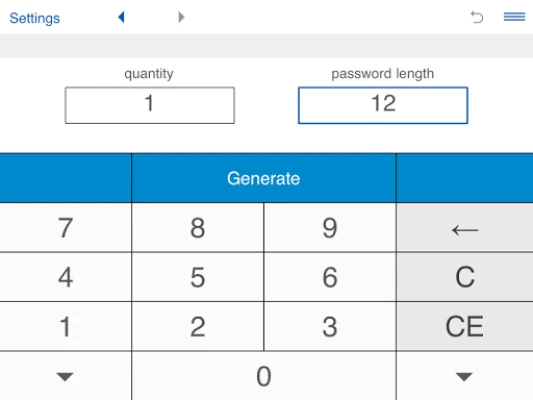
Task: Click the Generate button
Action: 263,178
